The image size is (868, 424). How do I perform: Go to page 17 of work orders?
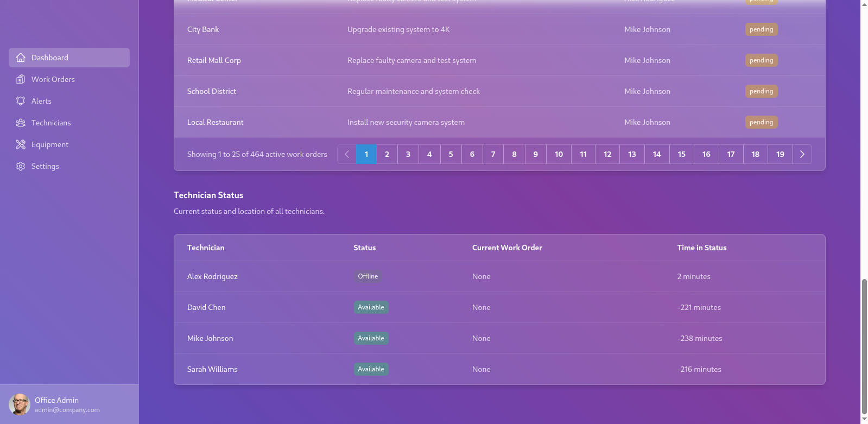(731, 154)
